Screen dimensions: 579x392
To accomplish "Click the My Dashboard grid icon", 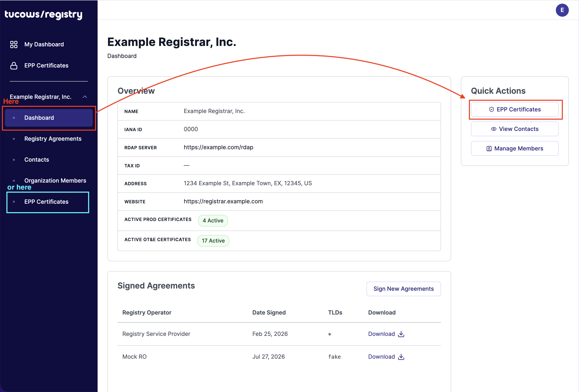I will click(14, 44).
